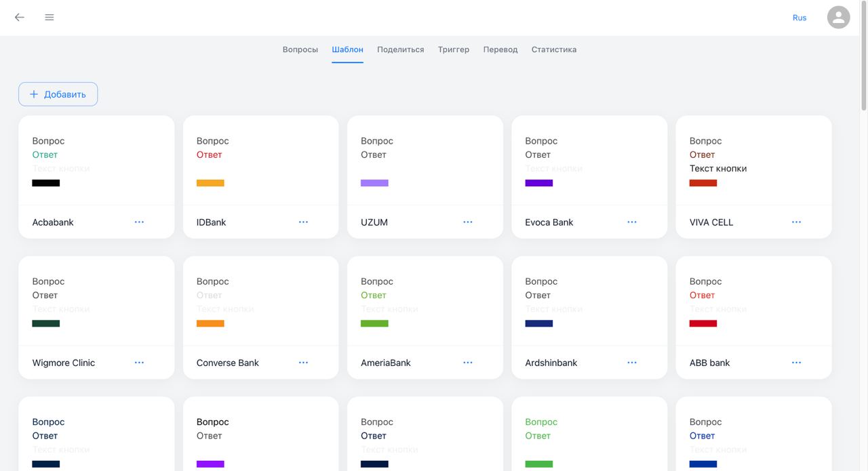The height and width of the screenshot is (471, 868).
Task: Click the red swatch in VIVA CELL card
Action: coord(703,183)
